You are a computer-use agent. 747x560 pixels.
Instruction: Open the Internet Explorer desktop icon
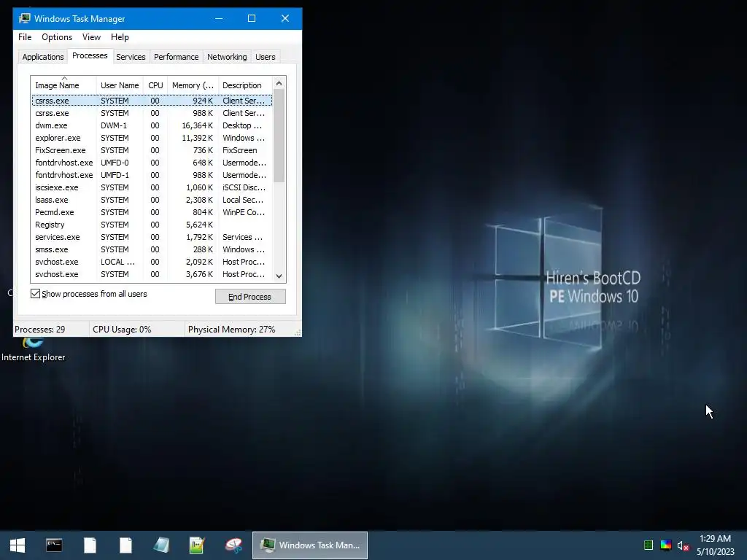click(x=34, y=349)
